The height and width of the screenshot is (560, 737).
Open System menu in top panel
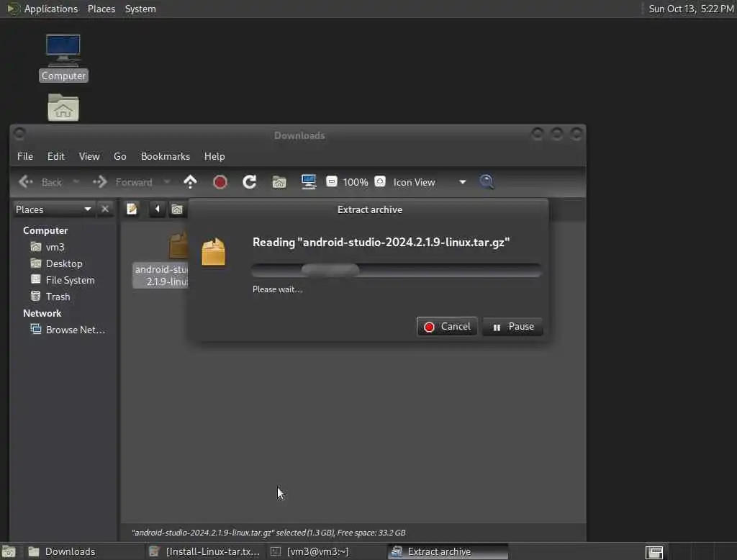tap(140, 9)
